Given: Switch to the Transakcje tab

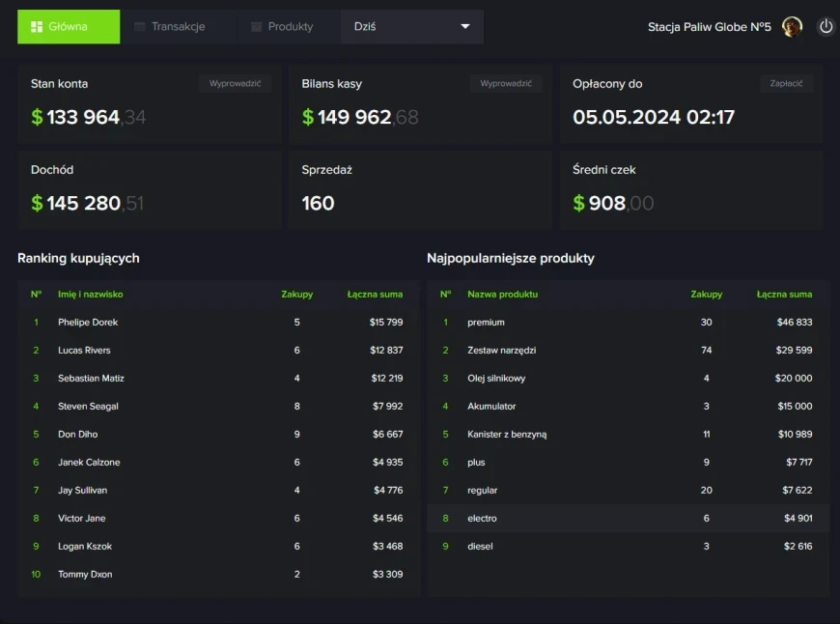Looking at the screenshot, I should click(x=178, y=27).
